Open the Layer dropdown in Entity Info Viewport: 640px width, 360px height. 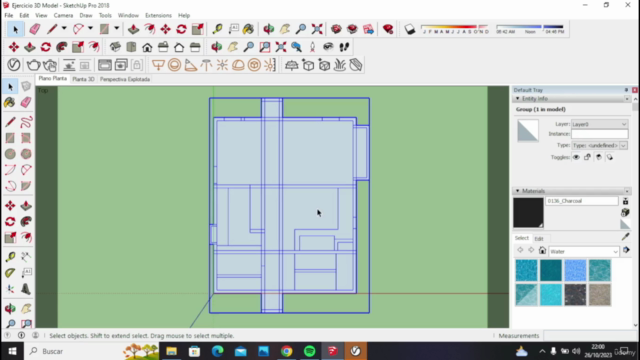click(599, 124)
